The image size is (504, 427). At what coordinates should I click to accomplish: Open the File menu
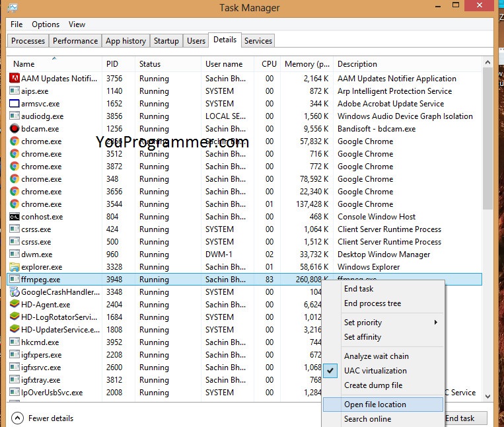pyautogui.click(x=17, y=24)
